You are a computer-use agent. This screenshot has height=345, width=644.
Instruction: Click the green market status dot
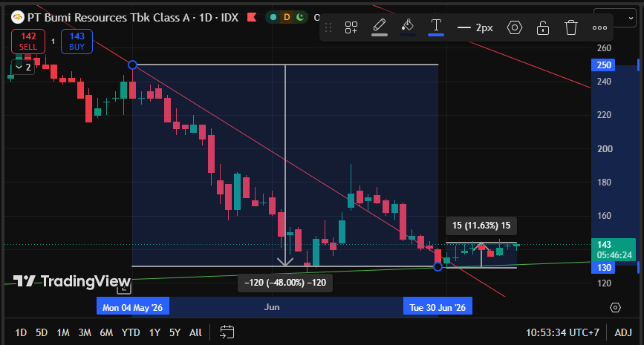click(x=273, y=17)
